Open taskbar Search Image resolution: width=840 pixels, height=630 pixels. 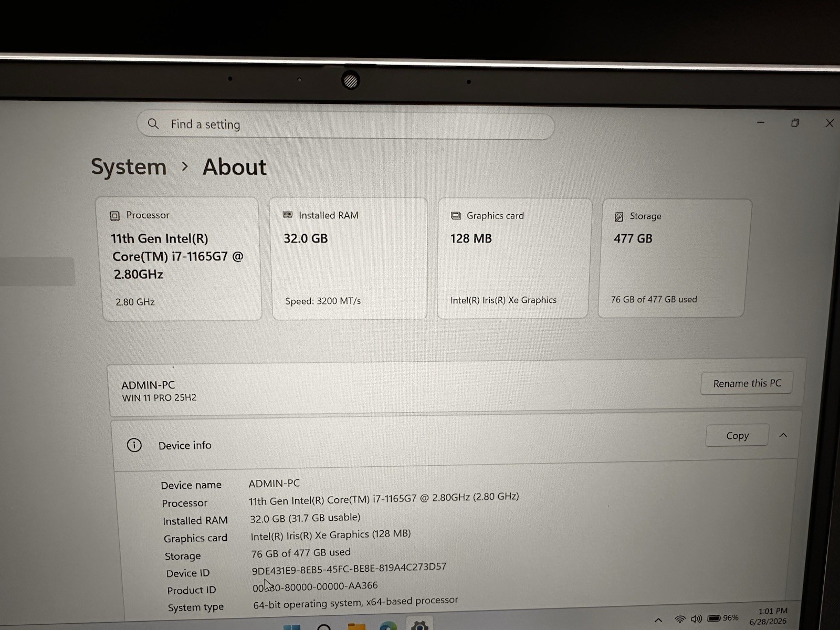pyautogui.click(x=324, y=627)
